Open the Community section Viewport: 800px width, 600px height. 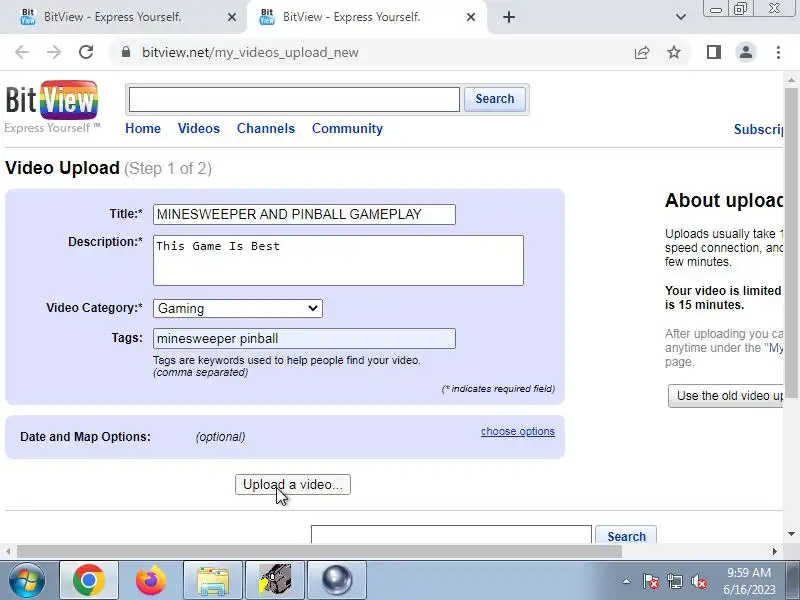(x=347, y=129)
